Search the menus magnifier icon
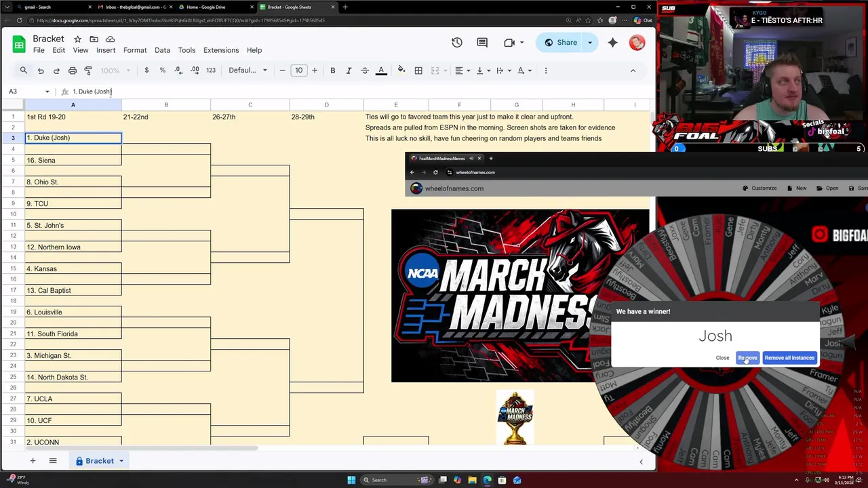Image resolution: width=868 pixels, height=488 pixels. pos(24,70)
